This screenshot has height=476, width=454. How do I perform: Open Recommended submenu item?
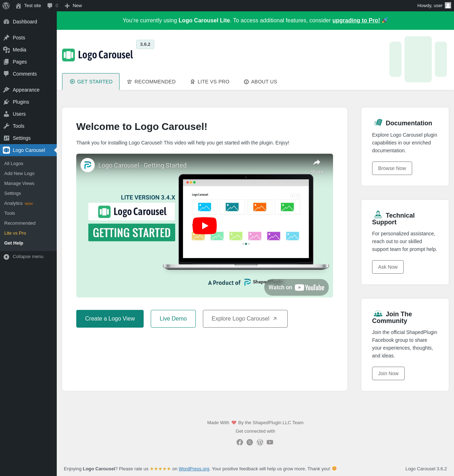pos(20,223)
